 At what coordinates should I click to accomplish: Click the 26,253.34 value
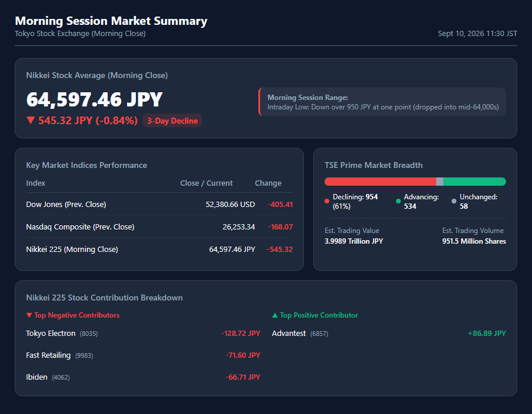[x=239, y=227]
